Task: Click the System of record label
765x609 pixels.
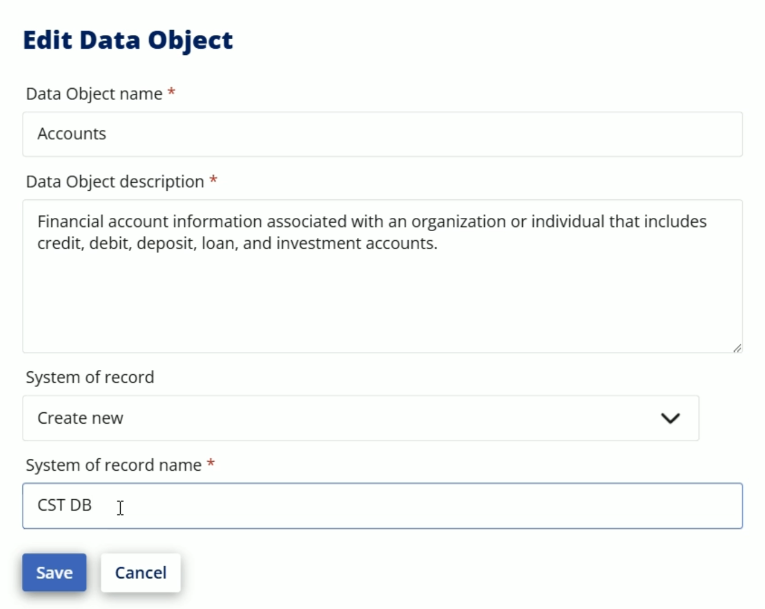Action: click(90, 377)
